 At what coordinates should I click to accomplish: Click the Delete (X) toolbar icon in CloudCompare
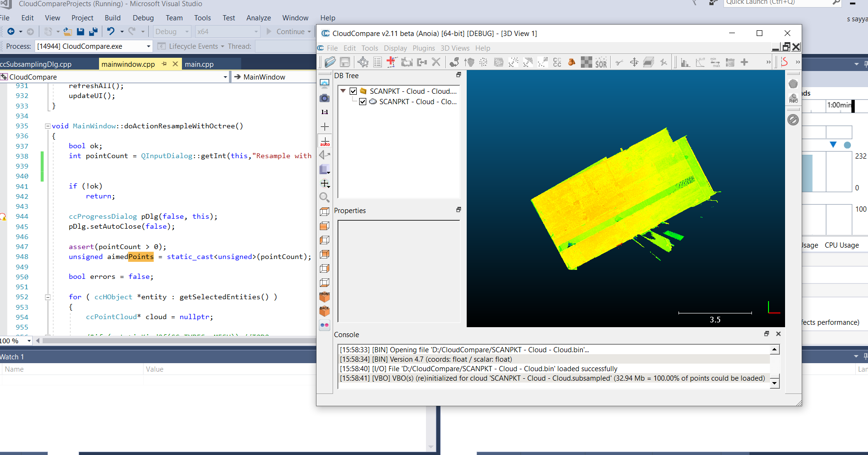[436, 62]
